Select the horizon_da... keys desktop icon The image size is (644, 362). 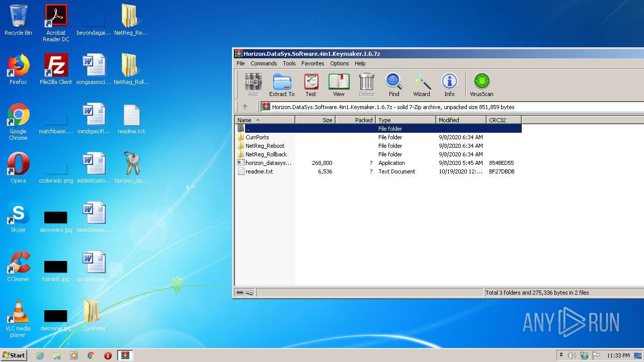(131, 168)
